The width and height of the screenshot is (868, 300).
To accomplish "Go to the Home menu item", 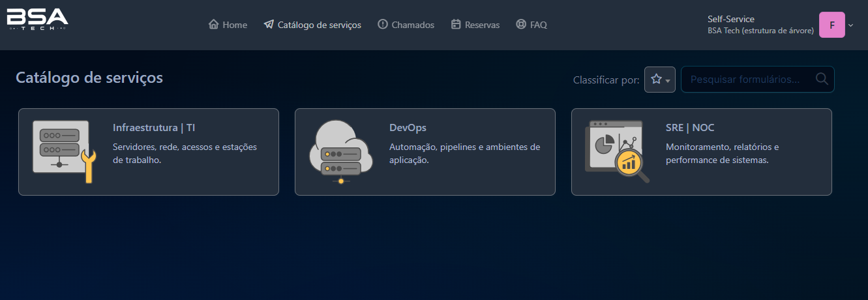I will click(235, 25).
